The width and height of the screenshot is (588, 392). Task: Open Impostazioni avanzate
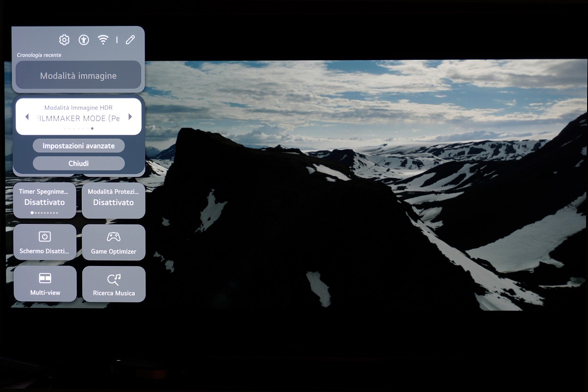tap(78, 146)
